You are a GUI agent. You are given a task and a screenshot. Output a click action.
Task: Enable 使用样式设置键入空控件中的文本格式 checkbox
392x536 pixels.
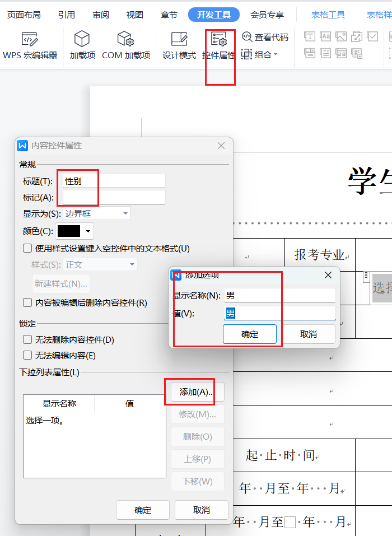coord(27,248)
